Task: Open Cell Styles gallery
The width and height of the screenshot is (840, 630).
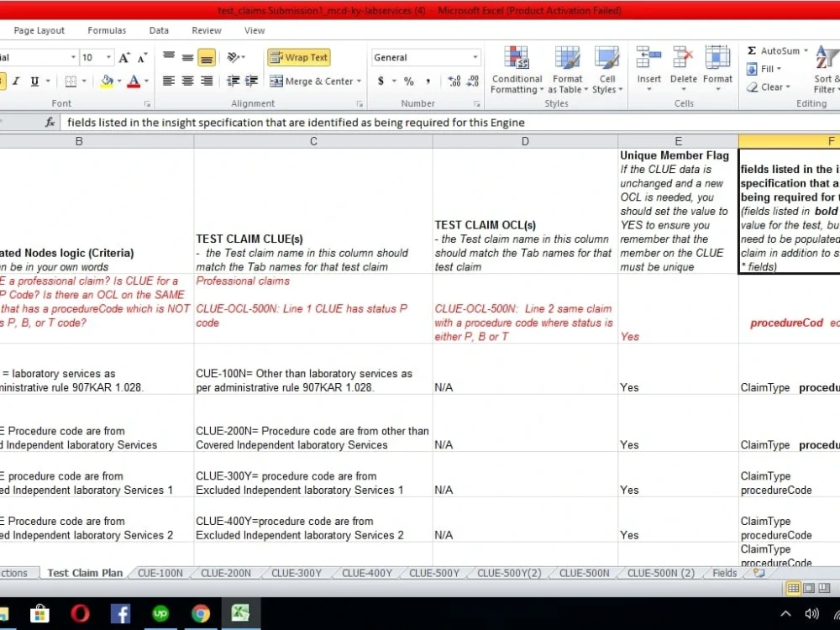Action: pyautogui.click(x=607, y=71)
